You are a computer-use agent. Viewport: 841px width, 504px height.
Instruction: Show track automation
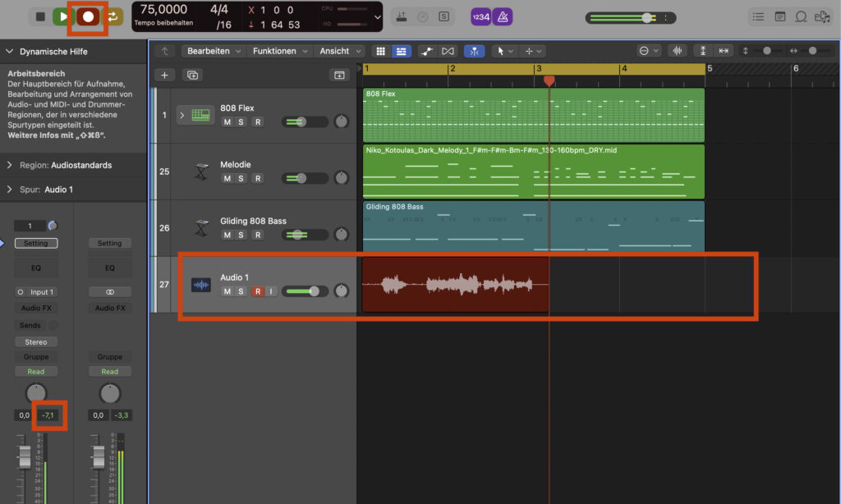point(427,51)
